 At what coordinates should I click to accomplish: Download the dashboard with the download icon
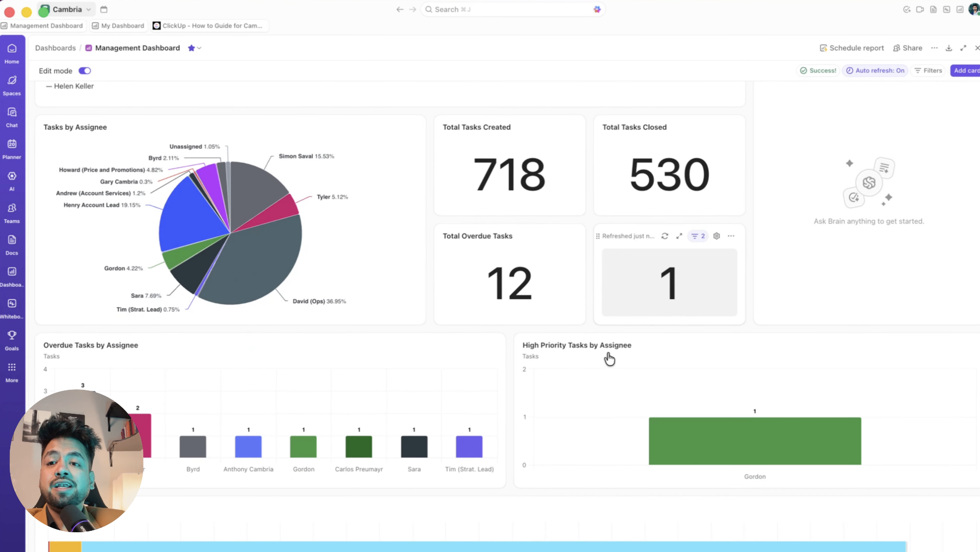pyautogui.click(x=949, y=48)
